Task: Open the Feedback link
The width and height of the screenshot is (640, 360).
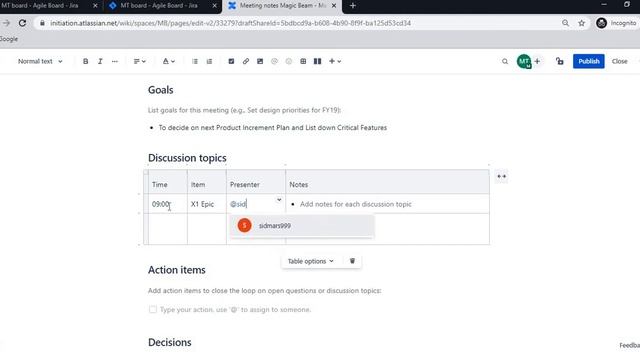Action: coord(629,345)
